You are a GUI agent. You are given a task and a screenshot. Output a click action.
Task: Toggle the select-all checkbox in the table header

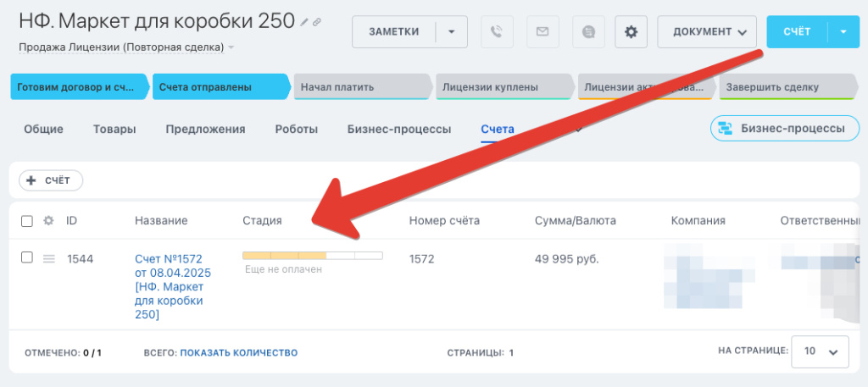27,221
